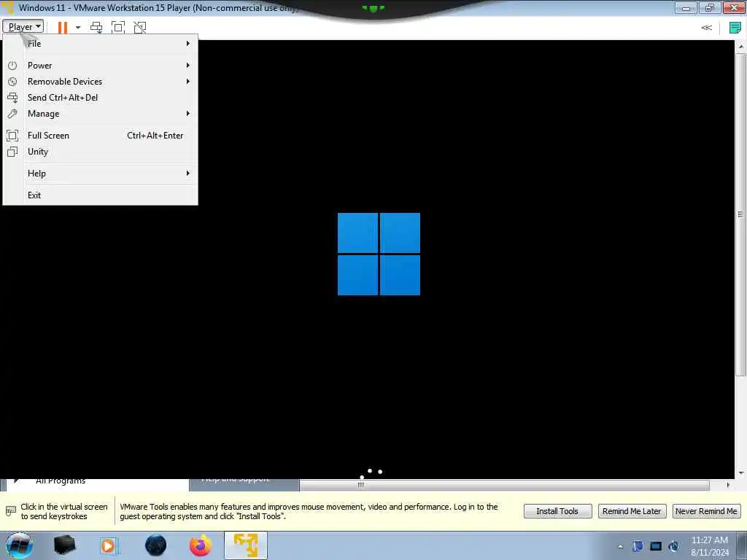The width and height of the screenshot is (747, 560).
Task: Click the full screen toolbar icon
Action: coord(118,27)
